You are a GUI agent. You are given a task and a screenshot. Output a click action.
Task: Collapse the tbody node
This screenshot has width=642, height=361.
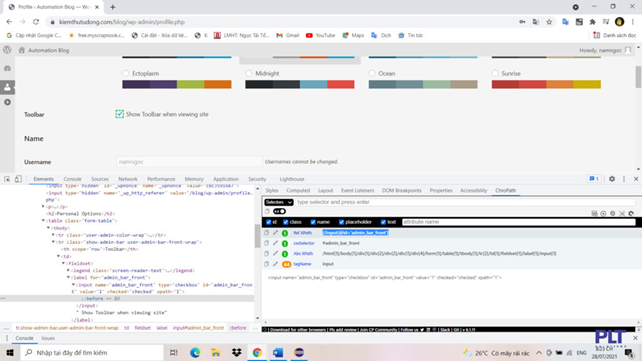pyautogui.click(x=48, y=228)
